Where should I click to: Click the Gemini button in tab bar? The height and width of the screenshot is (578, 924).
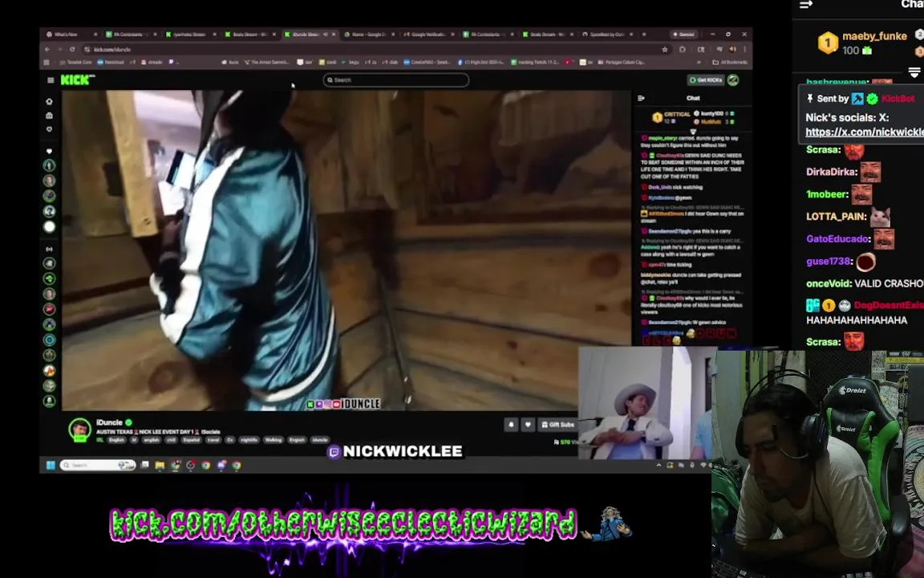click(x=683, y=35)
